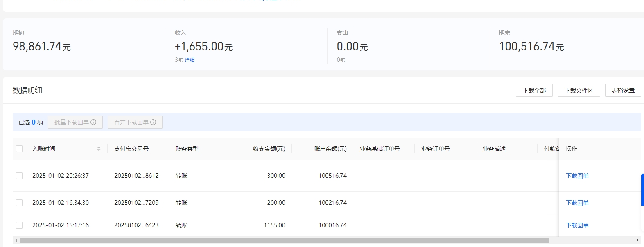Open 详细 link under 收入
Viewport: 644px width, 247px height.
coord(190,60)
